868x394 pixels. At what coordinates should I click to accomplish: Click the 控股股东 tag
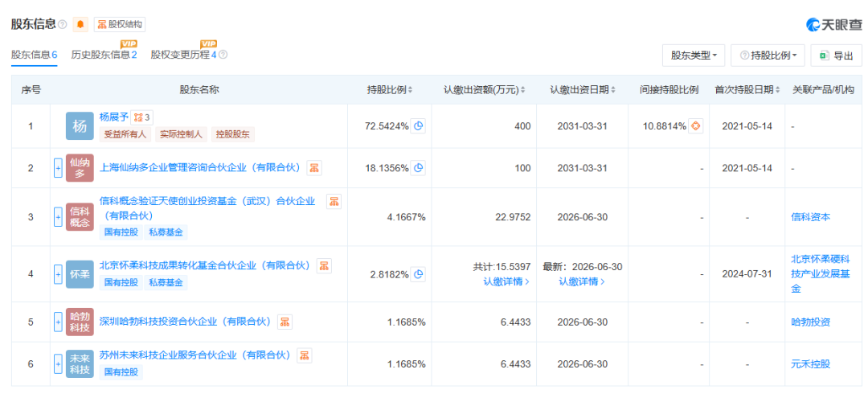pos(232,133)
